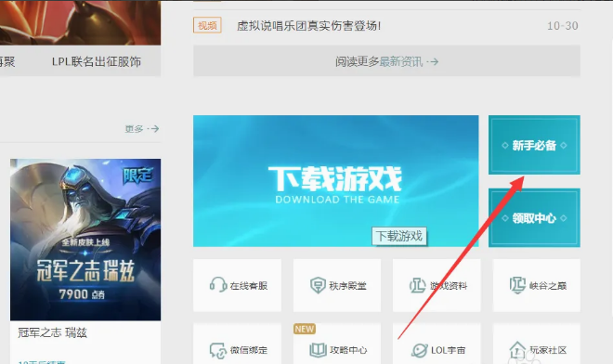Viewport: 613px width, 364px height.
Task: Click the 在线客服 label
Action: [249, 286]
